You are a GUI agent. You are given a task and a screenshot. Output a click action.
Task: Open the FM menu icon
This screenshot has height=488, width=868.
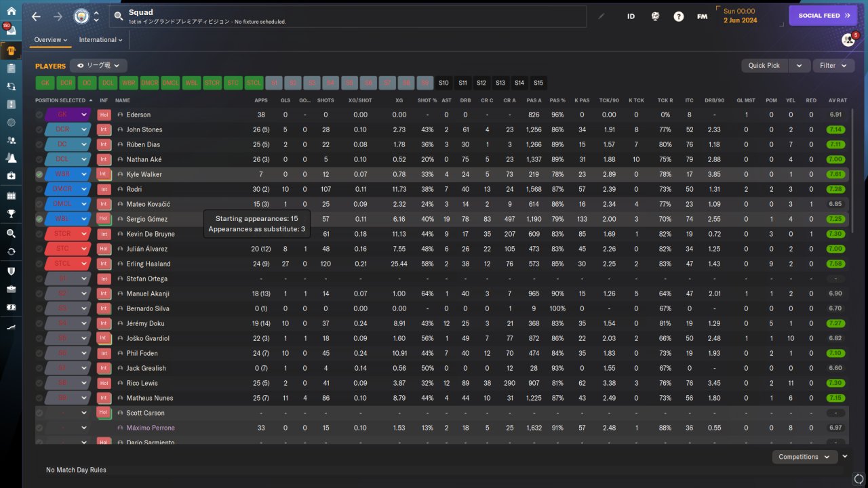point(702,16)
